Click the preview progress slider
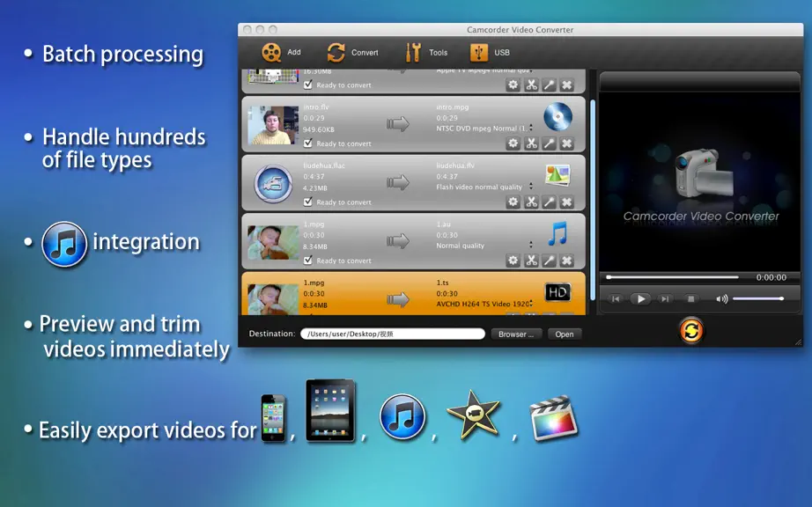Screen dimensions: 812x507 pos(673,277)
